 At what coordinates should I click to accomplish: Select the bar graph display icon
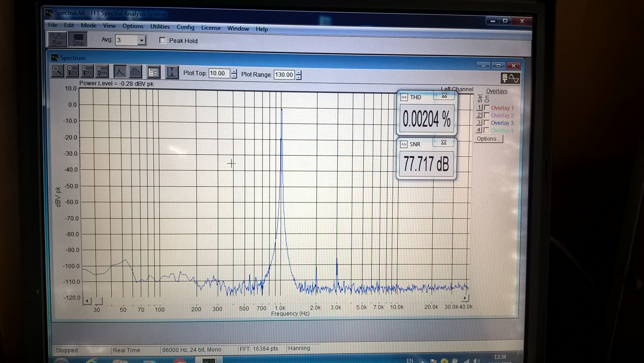(x=135, y=72)
